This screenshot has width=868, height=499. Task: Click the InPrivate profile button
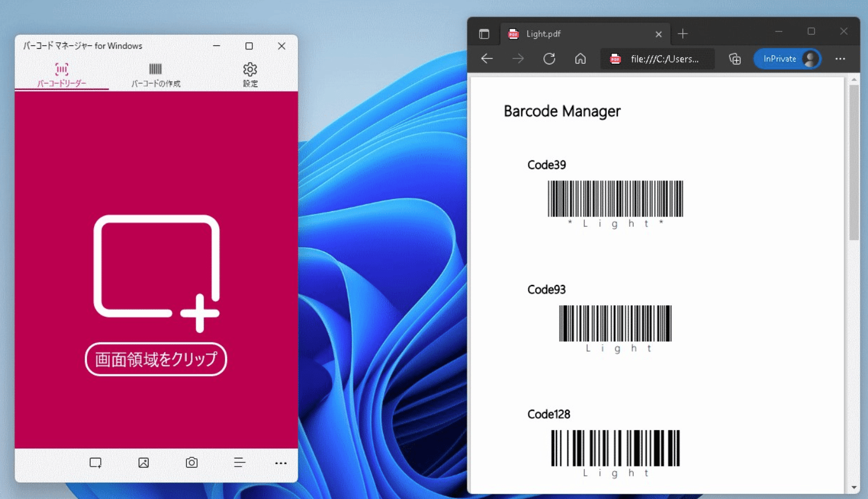pos(787,59)
